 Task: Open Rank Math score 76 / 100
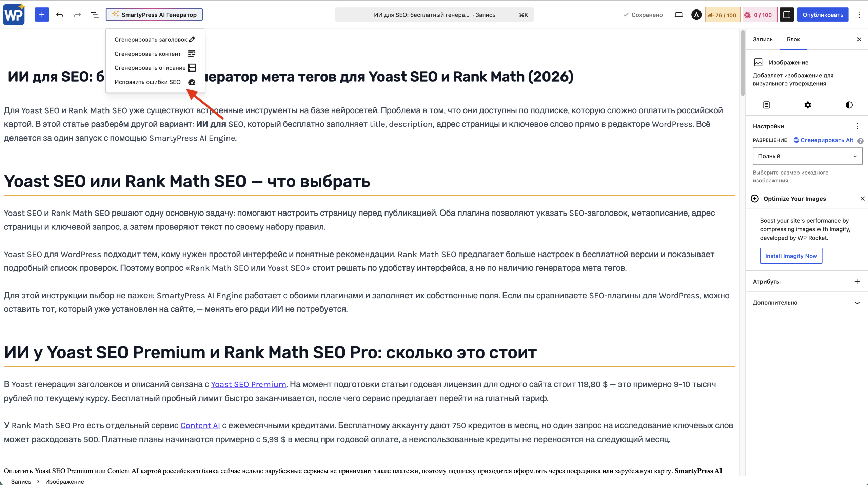[x=723, y=15]
